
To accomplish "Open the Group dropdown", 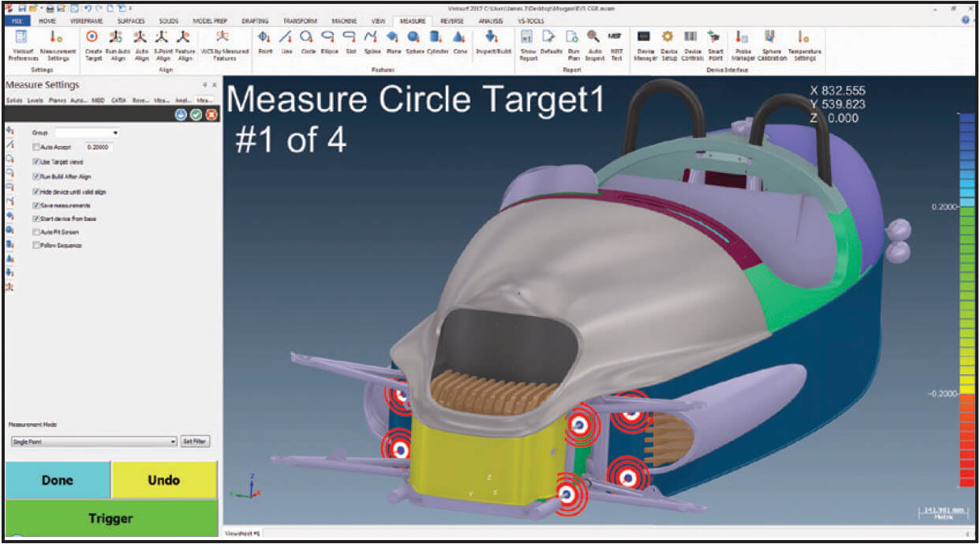I will pyautogui.click(x=87, y=133).
